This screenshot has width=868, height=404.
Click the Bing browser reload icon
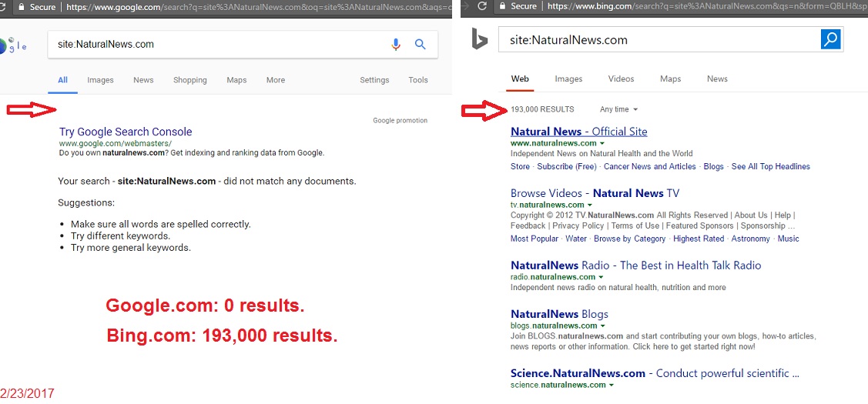[482, 7]
